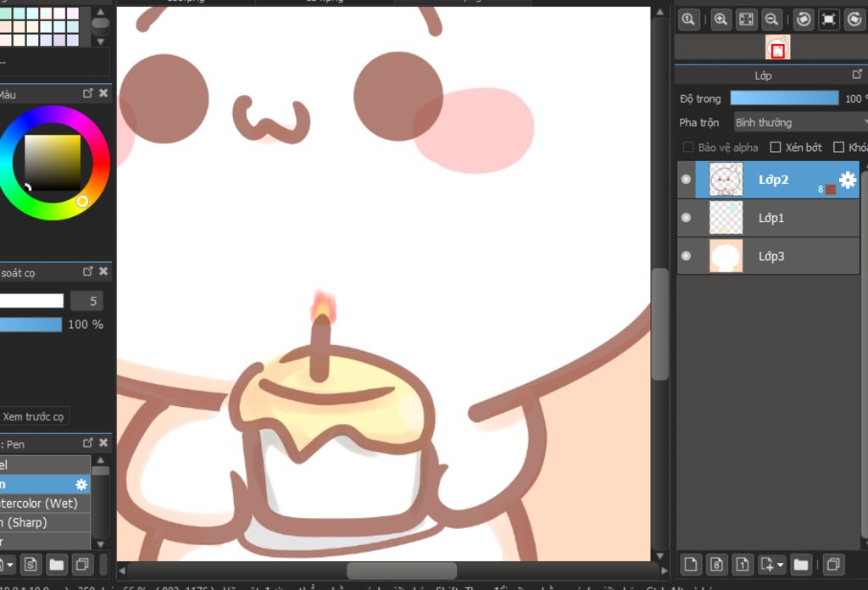Pop out the Pen brush panel
The image size is (868, 590).
87,442
